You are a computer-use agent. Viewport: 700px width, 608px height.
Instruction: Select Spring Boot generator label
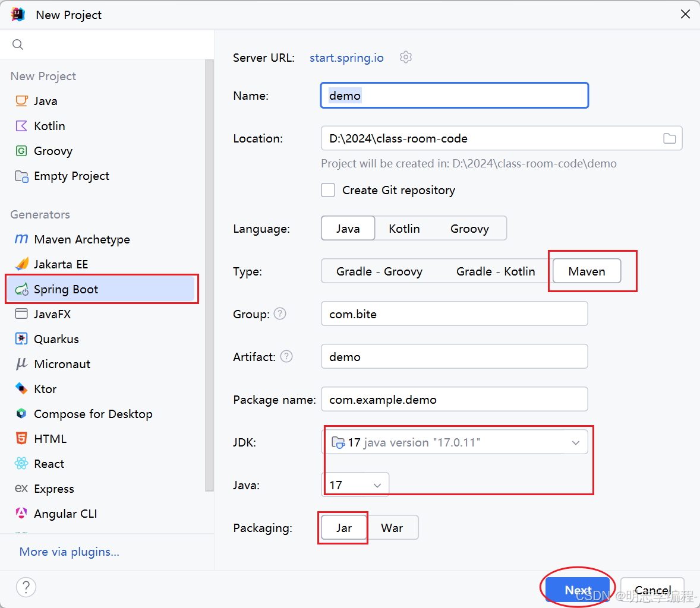tap(65, 290)
